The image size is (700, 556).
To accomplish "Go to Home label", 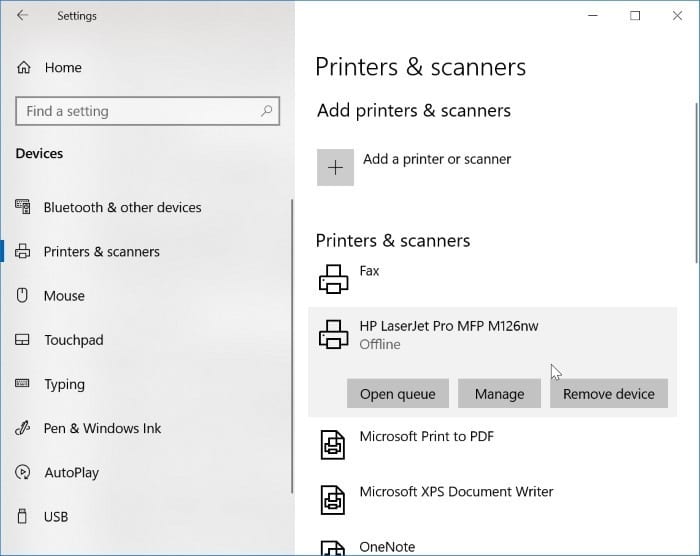I will coord(63,67).
